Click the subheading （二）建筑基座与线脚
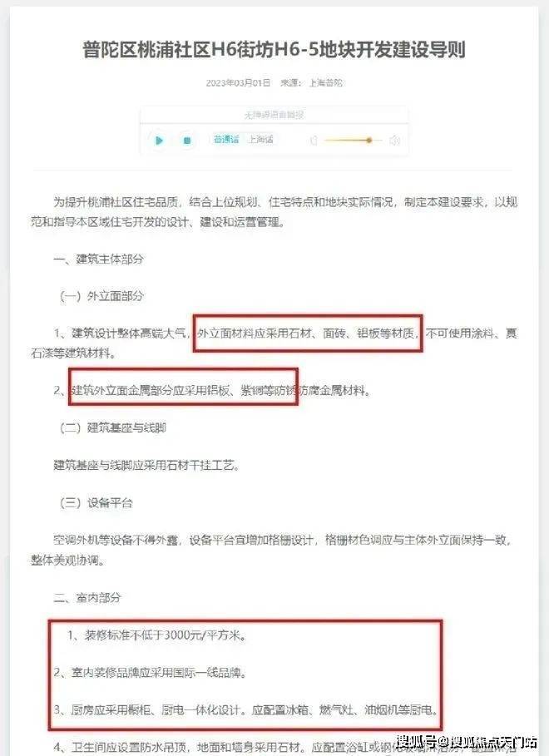Image resolution: width=549 pixels, height=756 pixels. (x=112, y=427)
